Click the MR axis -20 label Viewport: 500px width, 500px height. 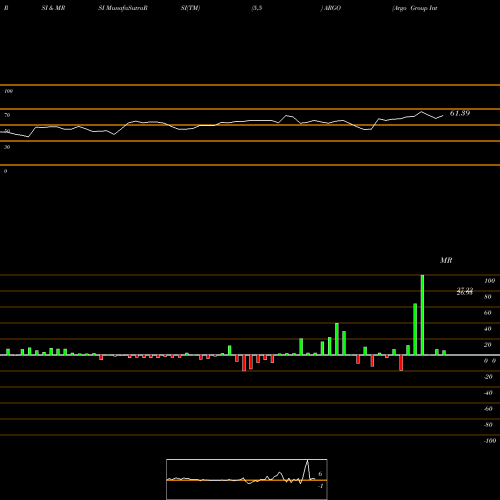[x=488, y=377]
